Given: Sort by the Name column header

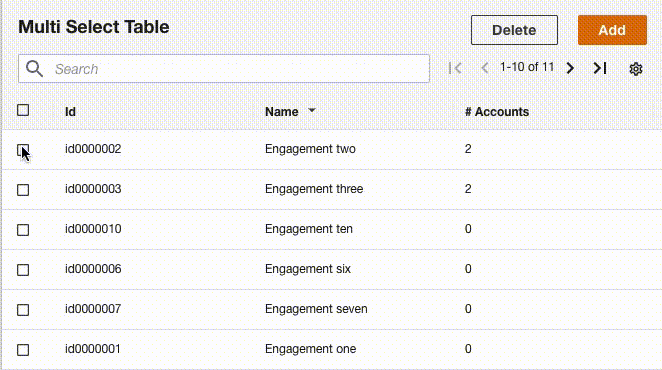Looking at the screenshot, I should [282, 112].
